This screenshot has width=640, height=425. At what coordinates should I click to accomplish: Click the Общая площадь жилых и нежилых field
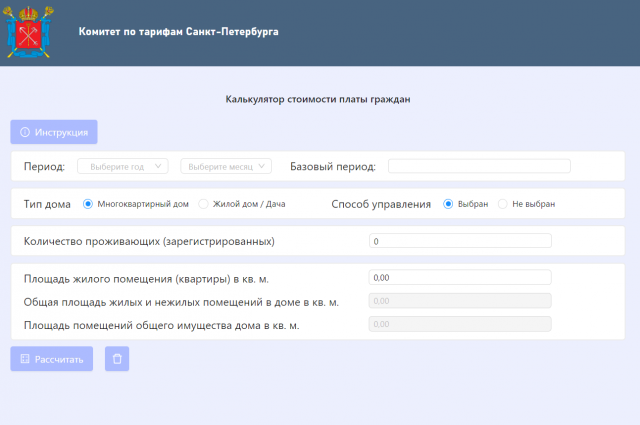(460, 301)
